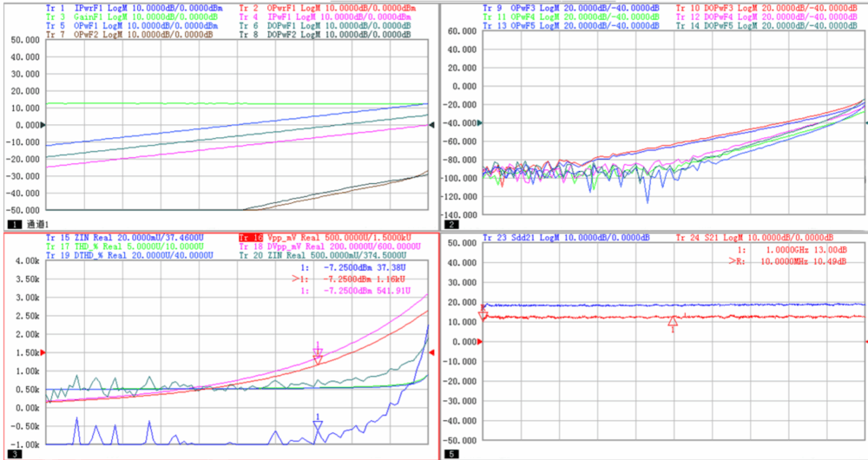Screen dimensions: 868x460
Task: Select reference marker R on S21 trace
Action: point(483,313)
